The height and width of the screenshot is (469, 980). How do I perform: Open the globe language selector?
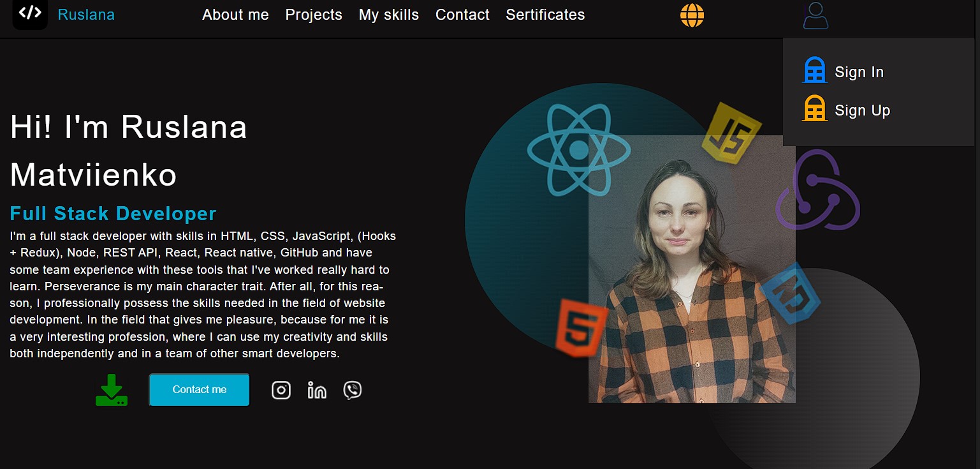[692, 15]
